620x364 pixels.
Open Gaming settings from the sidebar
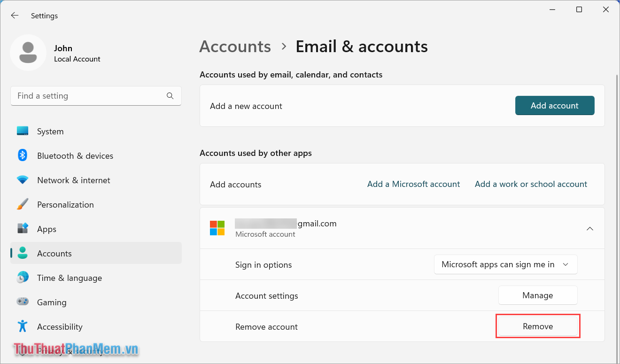(x=52, y=302)
